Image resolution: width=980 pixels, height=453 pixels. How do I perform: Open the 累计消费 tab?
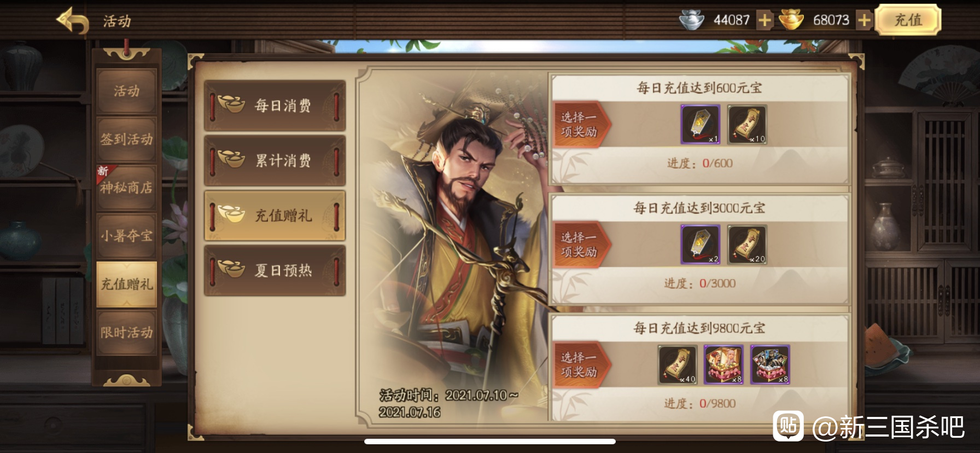point(275,160)
